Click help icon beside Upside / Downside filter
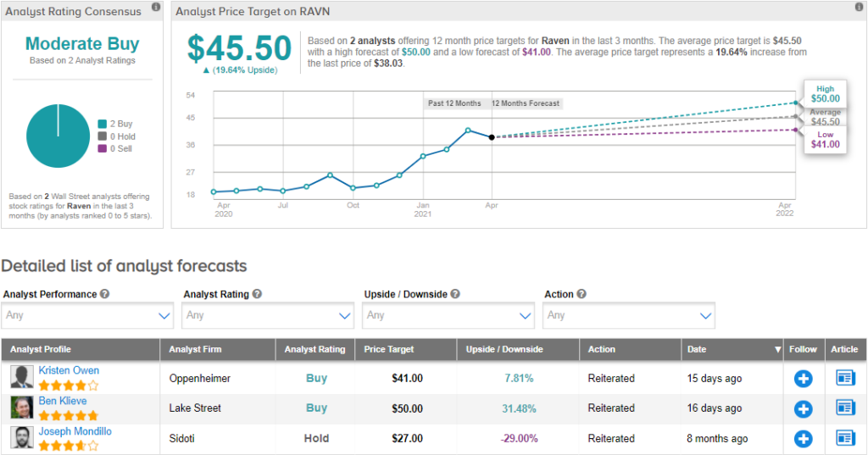This screenshot has height=455, width=868. pyautogui.click(x=455, y=295)
